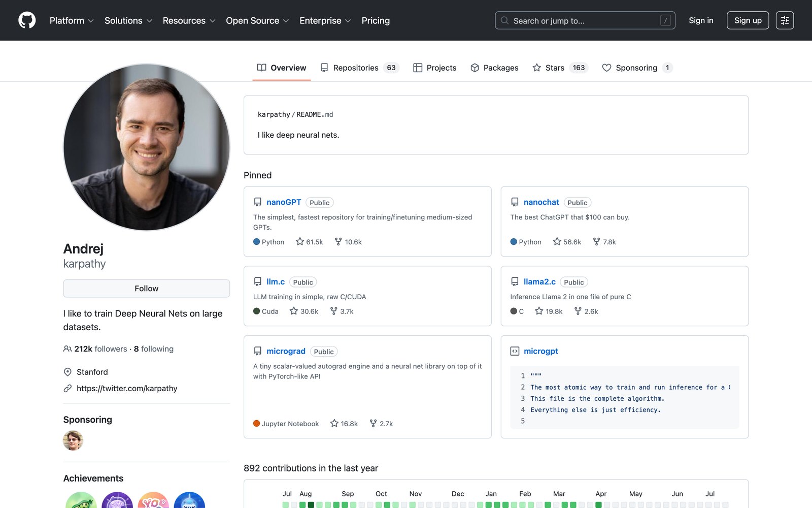Open the GitHub homepage logo
Image resolution: width=812 pixels, height=508 pixels.
click(27, 20)
